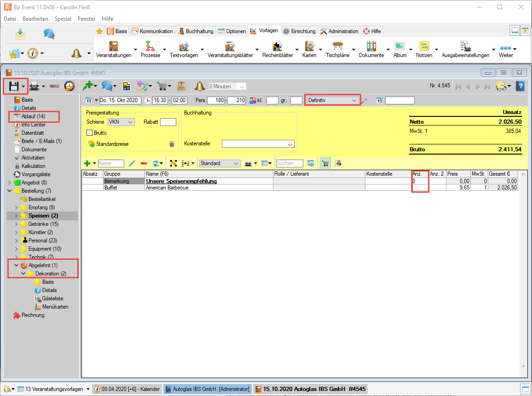Open the Rechenblätter icon
Viewport: 532px width, 396px height.
(278, 46)
